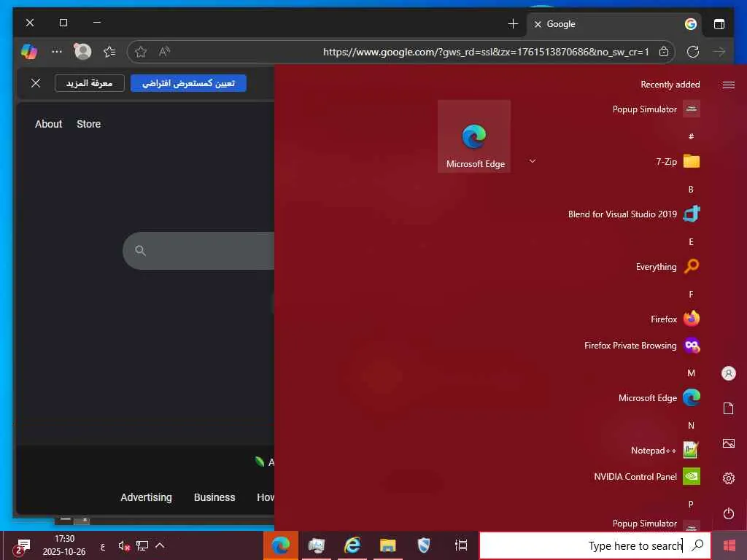Open the Documents icon in Start sidebar
Image resolution: width=747 pixels, height=560 pixels.
729,408
